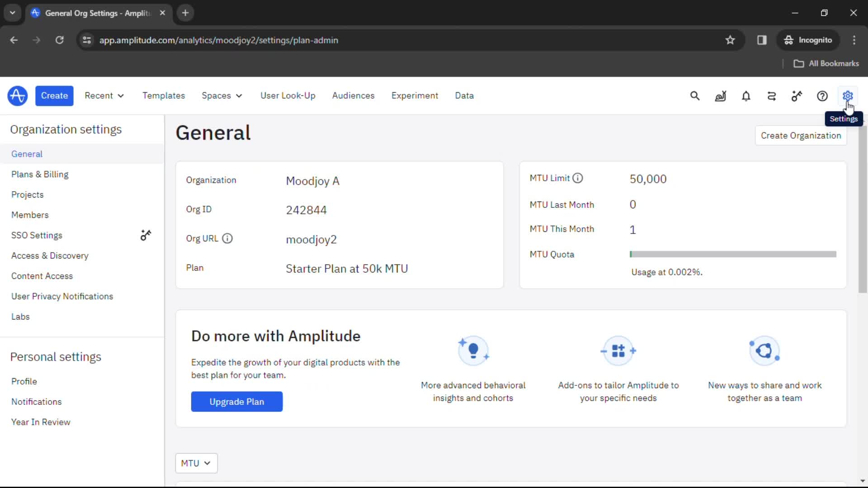This screenshot has height=488, width=868.
Task: Open the User Look-Up tool
Action: point(288,95)
